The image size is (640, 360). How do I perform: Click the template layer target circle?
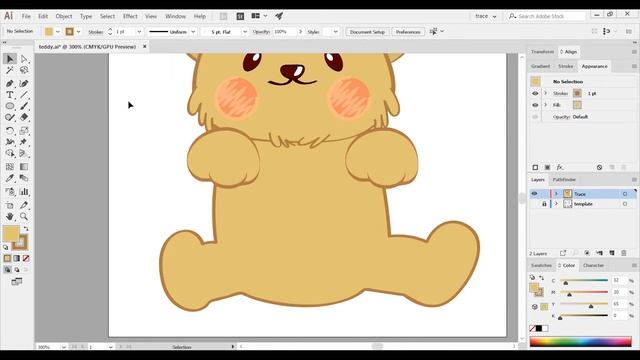(625, 204)
